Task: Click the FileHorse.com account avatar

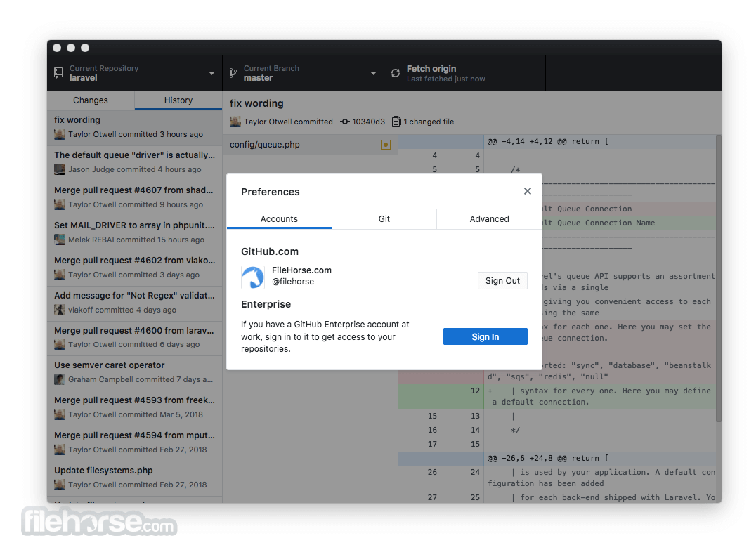Action: (253, 277)
